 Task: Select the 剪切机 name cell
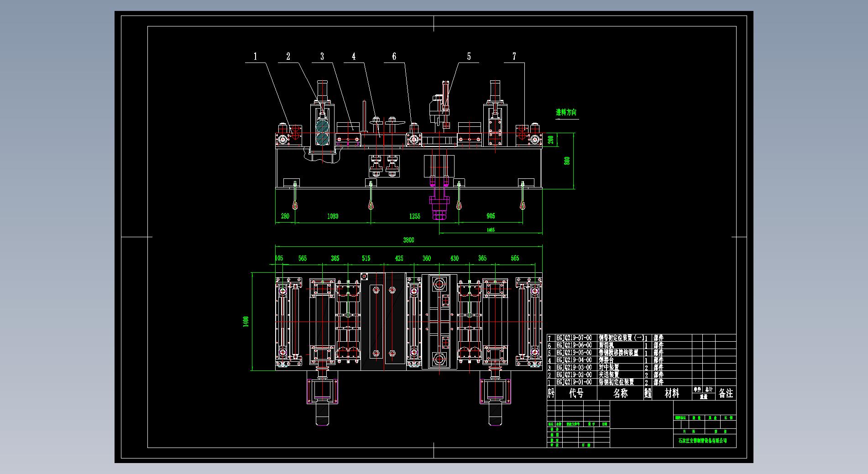[x=607, y=345]
